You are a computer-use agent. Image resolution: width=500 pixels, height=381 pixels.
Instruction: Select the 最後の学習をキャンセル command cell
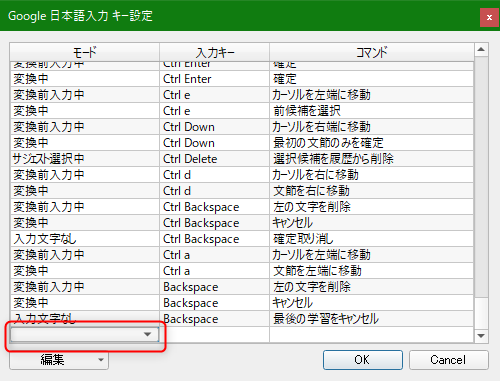(371, 319)
